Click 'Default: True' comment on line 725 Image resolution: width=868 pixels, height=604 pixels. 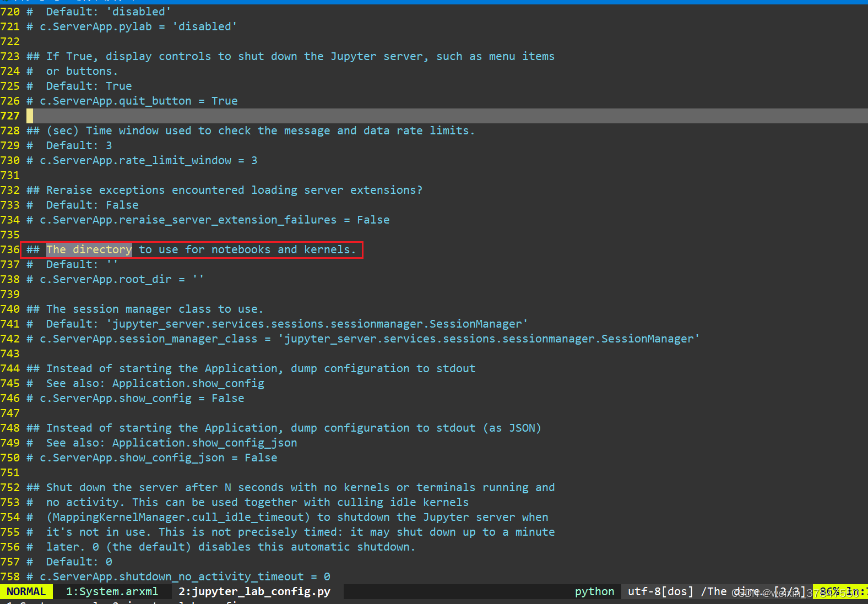point(79,86)
